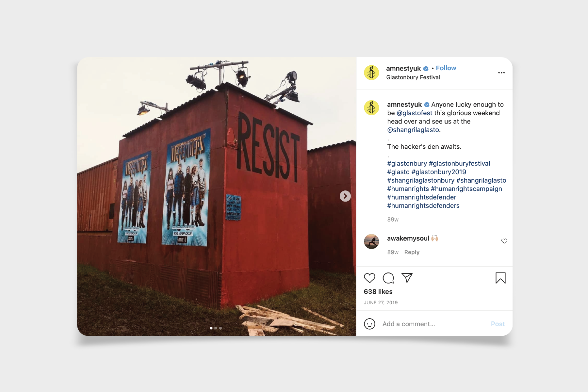
Task: Go to next photo with arrow
Action: pyautogui.click(x=345, y=196)
